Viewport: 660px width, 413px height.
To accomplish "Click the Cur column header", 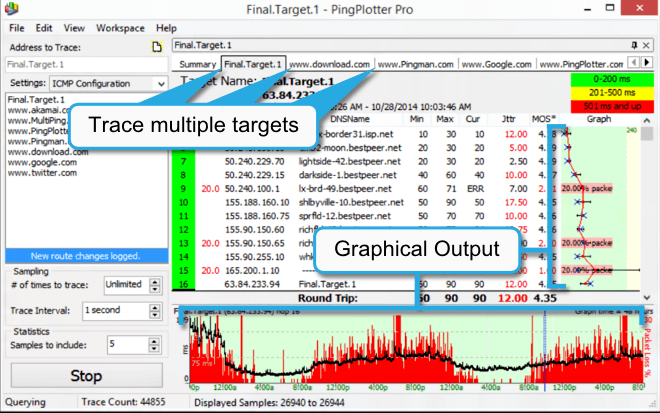I will pyautogui.click(x=473, y=119).
